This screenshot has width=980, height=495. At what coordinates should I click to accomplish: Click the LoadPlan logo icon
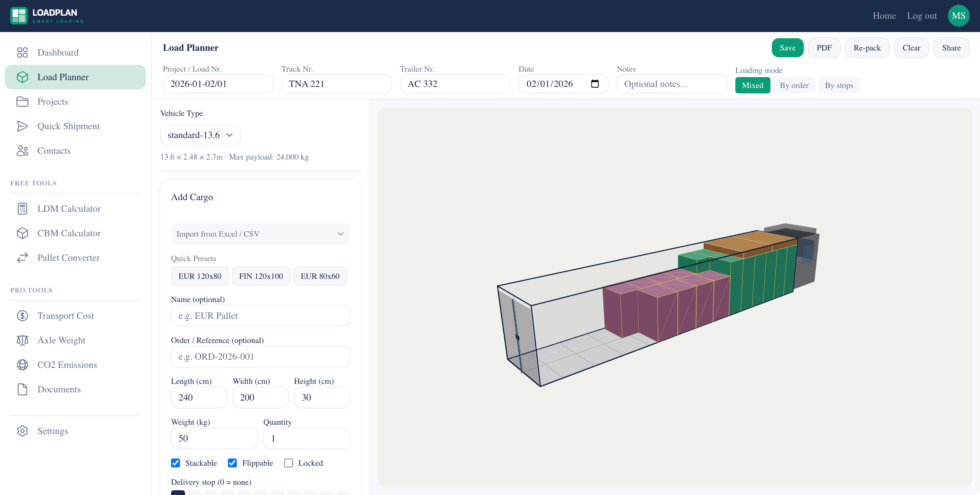point(19,16)
